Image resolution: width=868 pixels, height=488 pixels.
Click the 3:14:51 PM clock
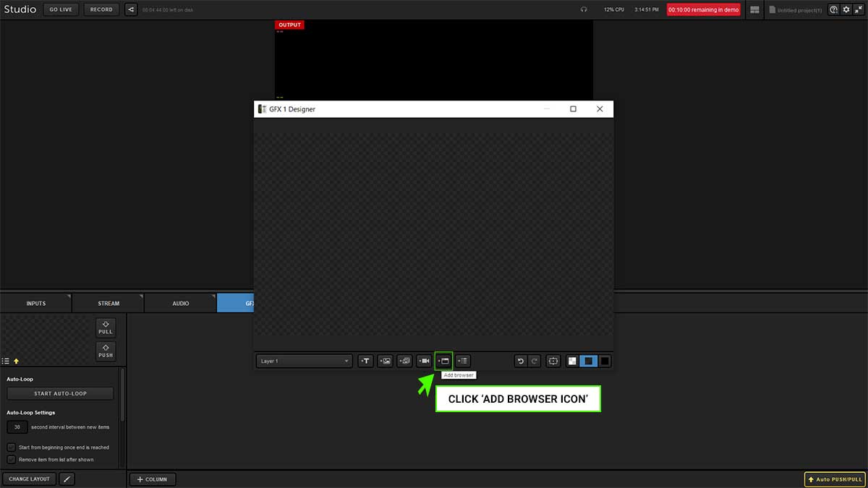click(647, 10)
